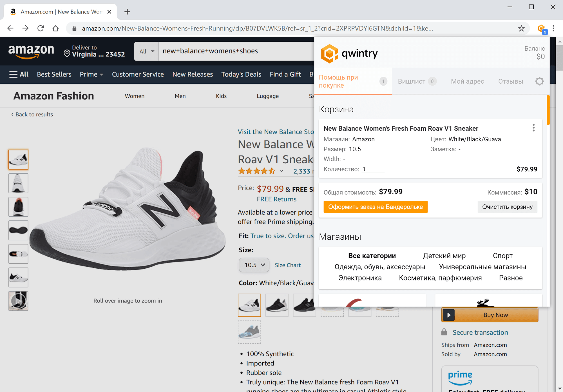Expand the star rating breakdown chevron
The image size is (563, 392).
pos(281,171)
